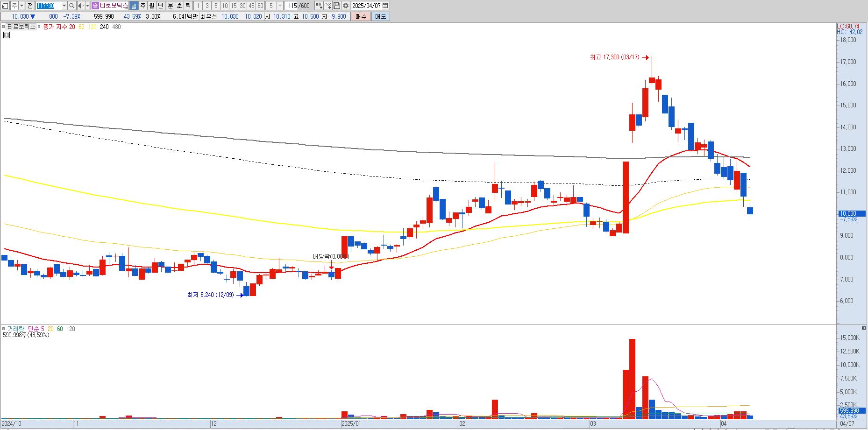Viewport: 868px width, 430px height.
Task: Click the small square marker before 종가 지수
Action: [x=39, y=27]
